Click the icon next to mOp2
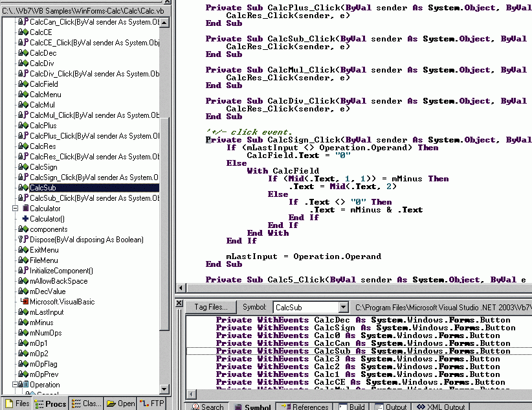This screenshot has width=532, height=410. point(23,354)
